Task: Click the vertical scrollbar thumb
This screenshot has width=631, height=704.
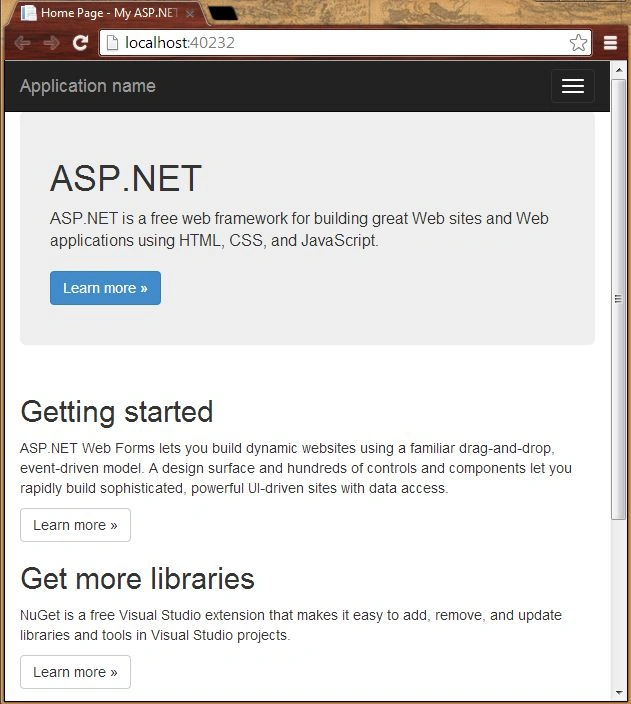Action: pos(619,299)
